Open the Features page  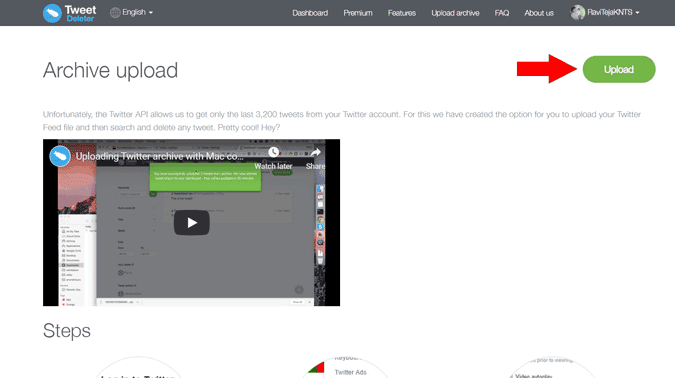402,13
